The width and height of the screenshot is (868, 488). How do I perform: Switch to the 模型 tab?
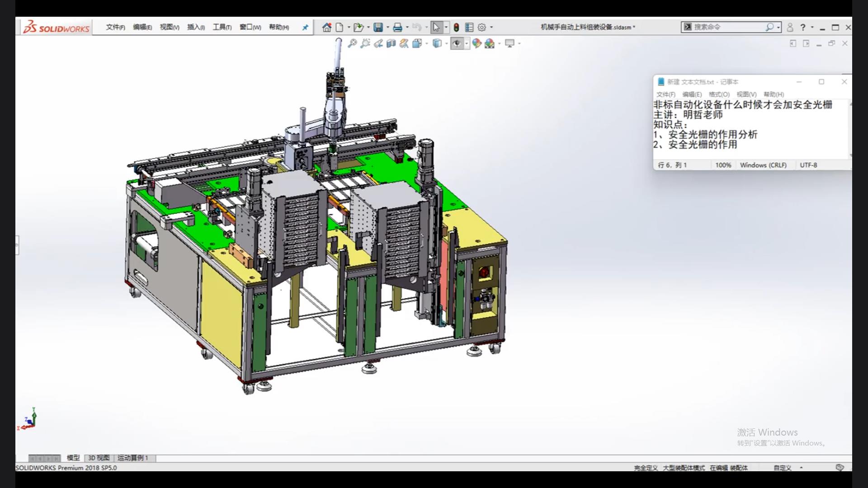(x=73, y=458)
